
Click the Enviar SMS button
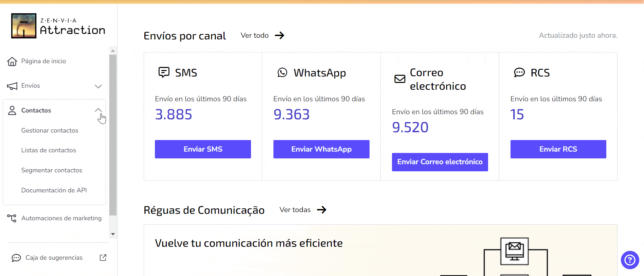click(x=202, y=149)
